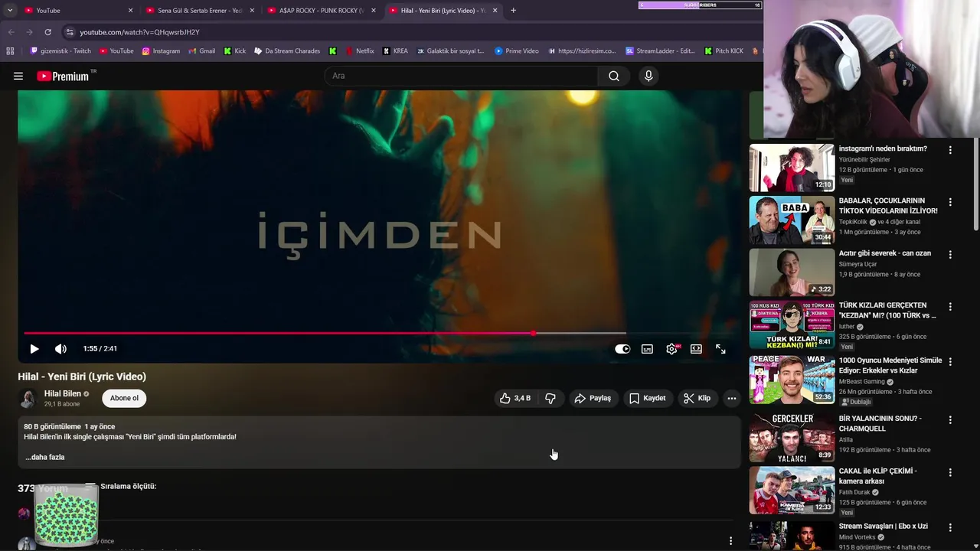View site information icon in address bar
This screenshot has width=980, height=551.
70,32
